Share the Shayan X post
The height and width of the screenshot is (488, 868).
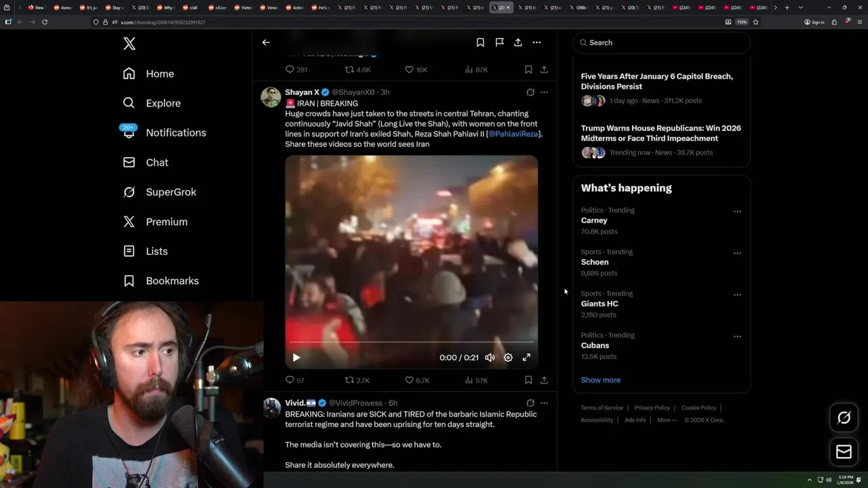pyautogui.click(x=544, y=380)
